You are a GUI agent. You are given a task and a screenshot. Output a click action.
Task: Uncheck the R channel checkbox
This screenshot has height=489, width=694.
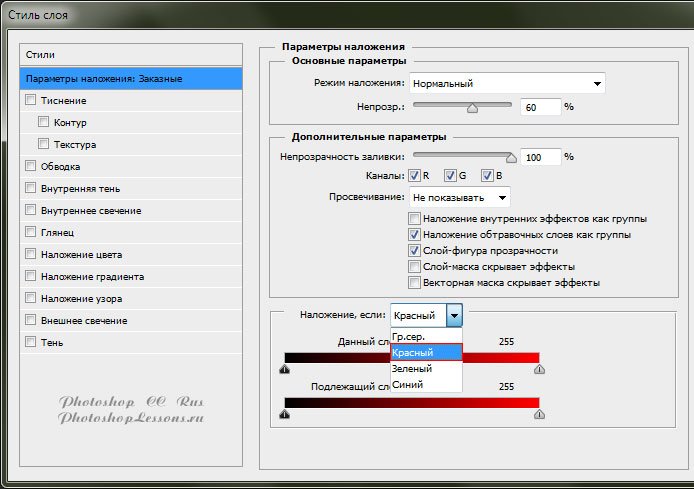pyautogui.click(x=415, y=176)
